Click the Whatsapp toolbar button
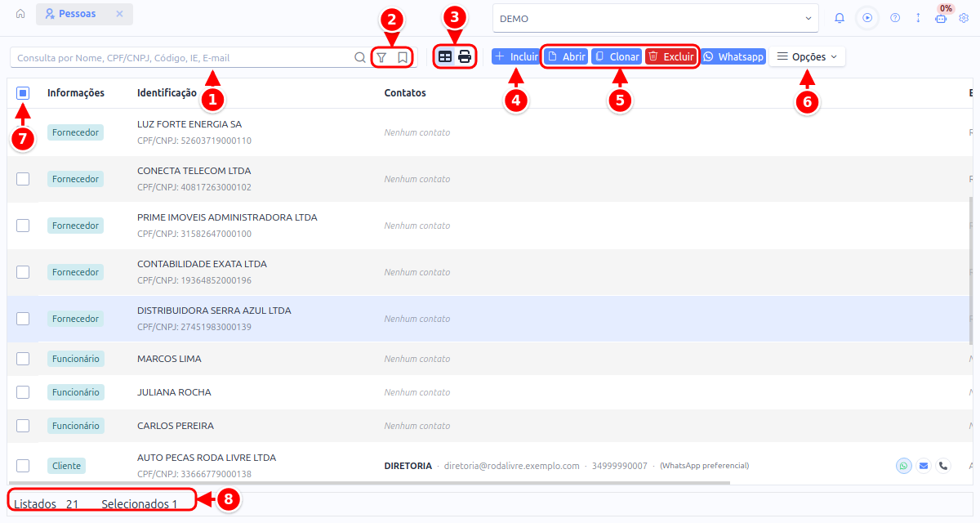Viewport: 980px width, 523px height. [733, 57]
